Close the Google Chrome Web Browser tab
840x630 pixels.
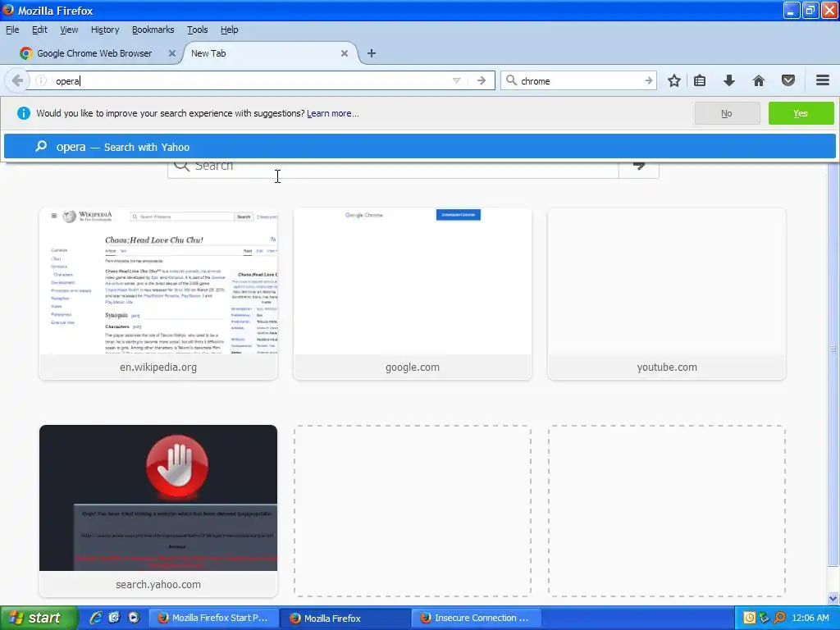(172, 53)
